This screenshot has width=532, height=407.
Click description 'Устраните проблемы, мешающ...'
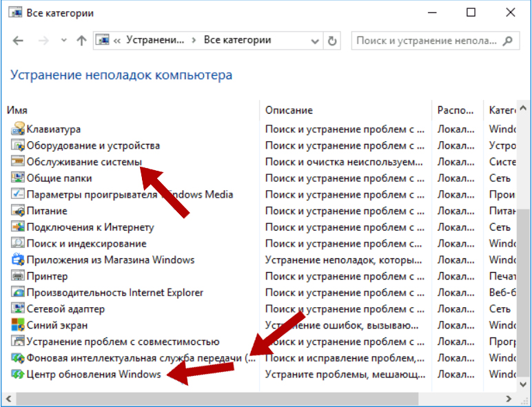coord(345,374)
